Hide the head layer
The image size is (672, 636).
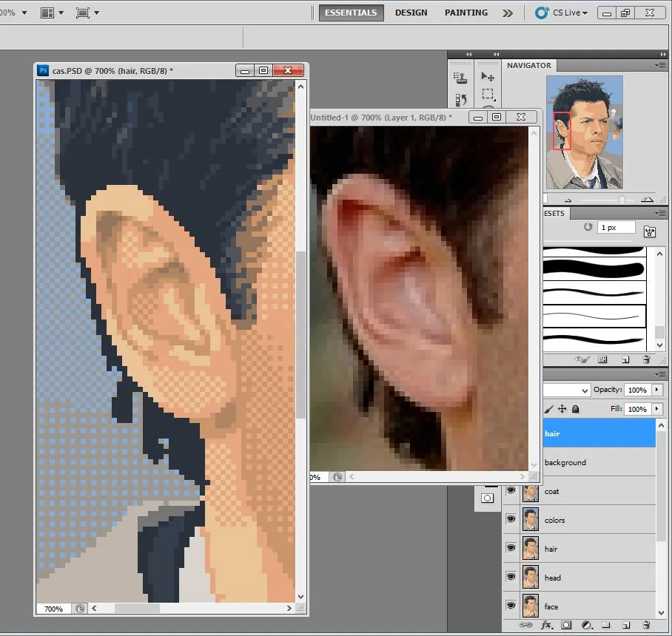pos(511,577)
